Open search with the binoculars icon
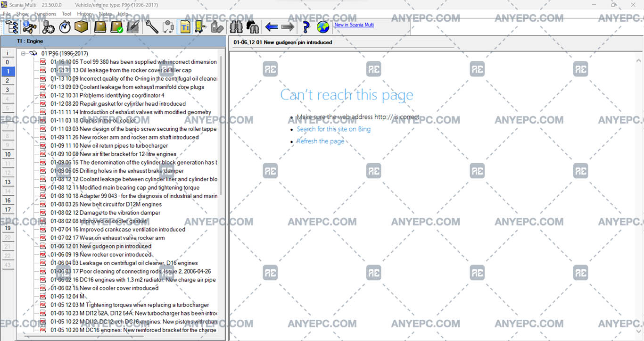This screenshot has width=644, height=341. click(x=236, y=27)
